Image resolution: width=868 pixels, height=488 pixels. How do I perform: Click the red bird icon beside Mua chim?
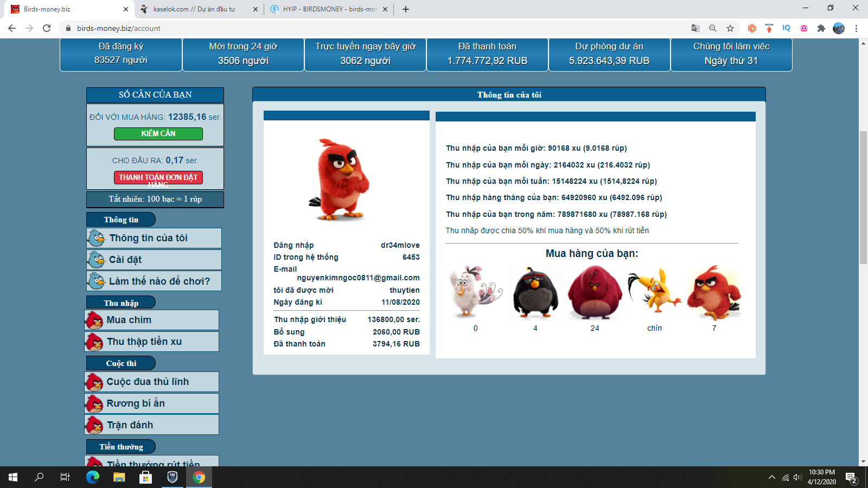pyautogui.click(x=94, y=320)
